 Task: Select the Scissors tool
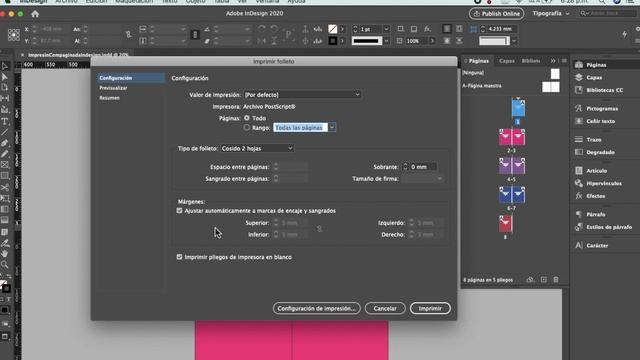pos(4,187)
